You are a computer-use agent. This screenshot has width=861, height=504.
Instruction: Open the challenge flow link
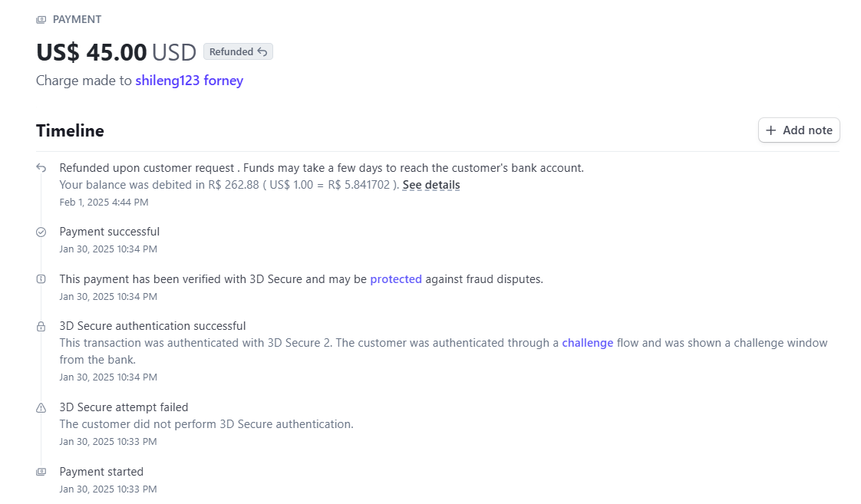(588, 343)
